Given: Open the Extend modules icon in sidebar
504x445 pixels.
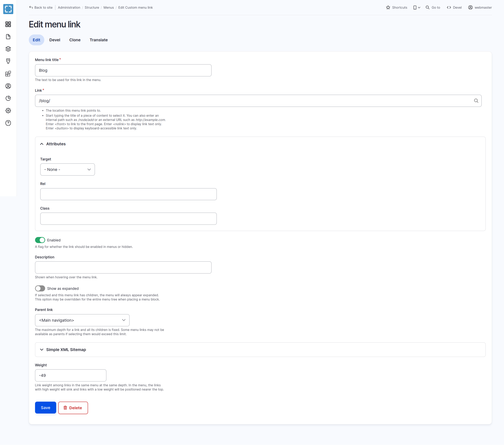Looking at the screenshot, I should pos(8,74).
